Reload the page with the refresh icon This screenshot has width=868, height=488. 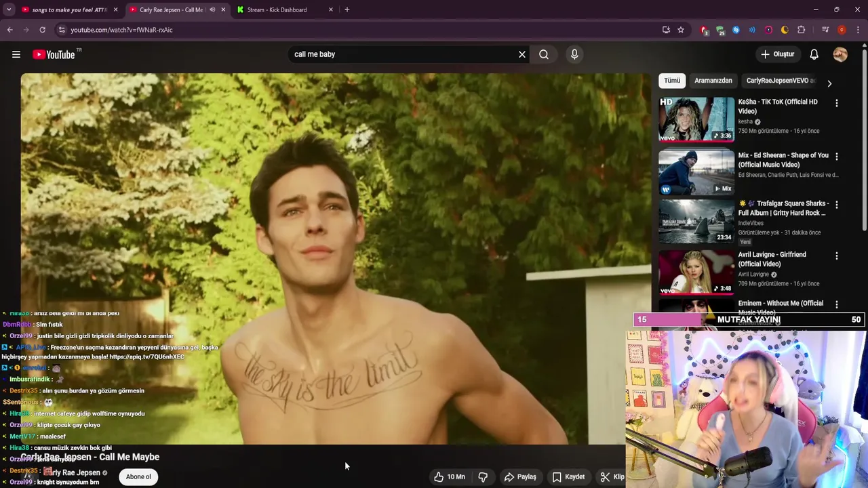click(42, 30)
